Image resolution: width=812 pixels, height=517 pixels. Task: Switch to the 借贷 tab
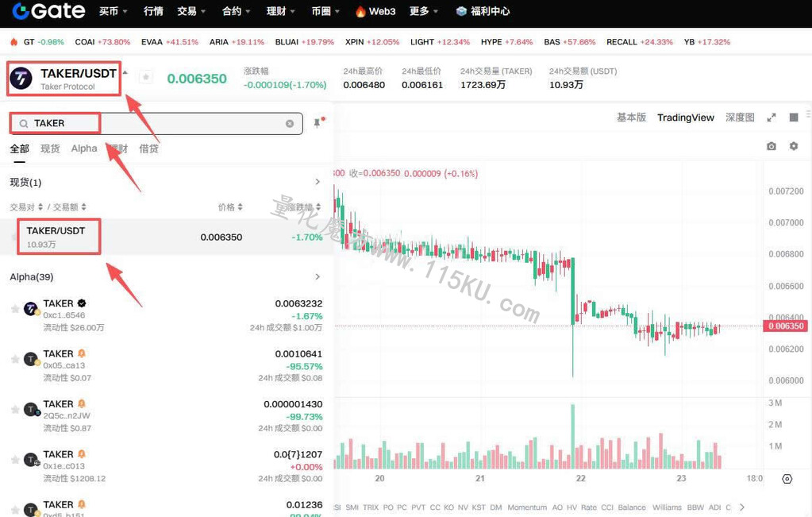pyautogui.click(x=148, y=149)
